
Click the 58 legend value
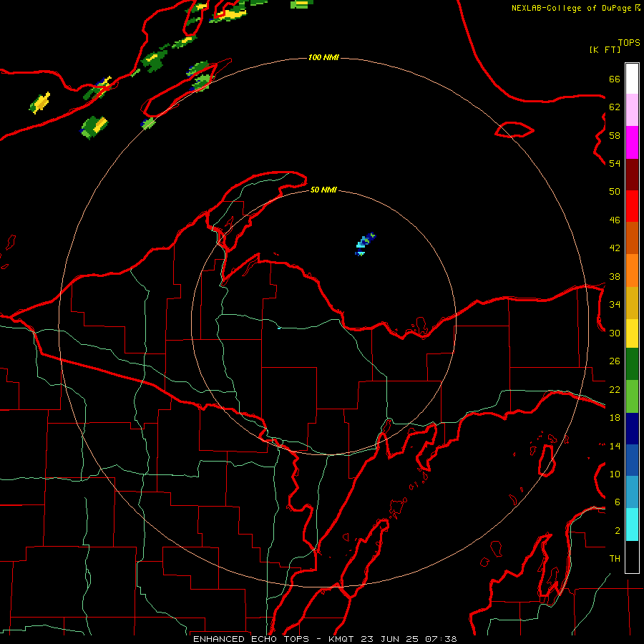coord(615,135)
